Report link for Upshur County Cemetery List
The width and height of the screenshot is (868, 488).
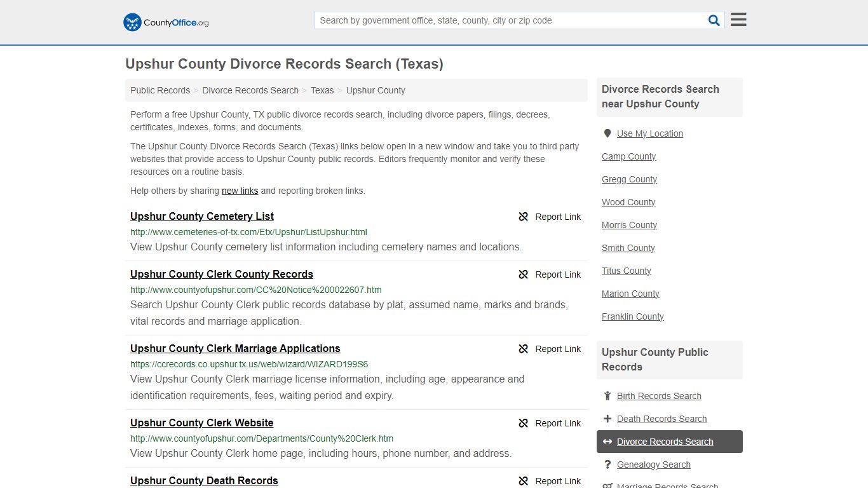click(558, 217)
